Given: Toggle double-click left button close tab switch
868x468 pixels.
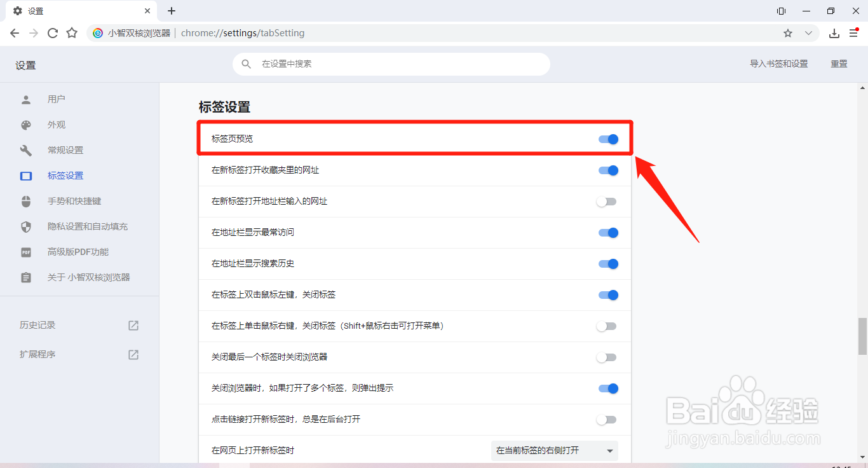Looking at the screenshot, I should [608, 295].
